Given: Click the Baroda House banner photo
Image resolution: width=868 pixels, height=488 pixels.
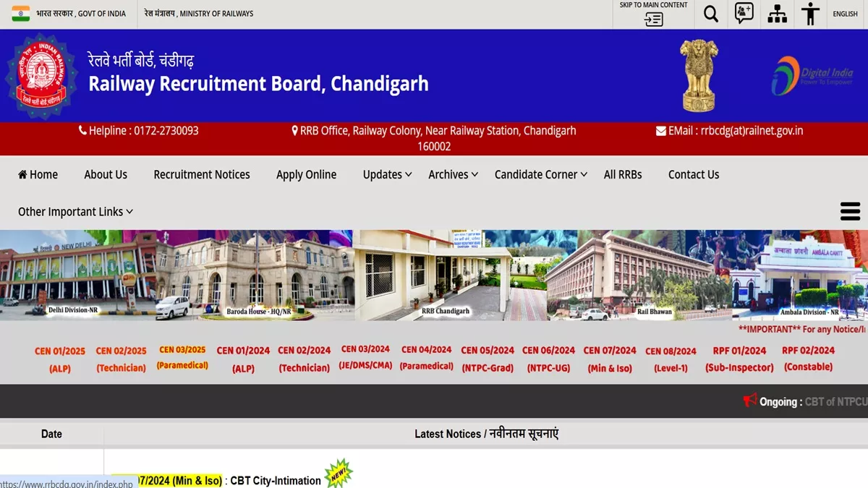Looking at the screenshot, I should [255, 275].
